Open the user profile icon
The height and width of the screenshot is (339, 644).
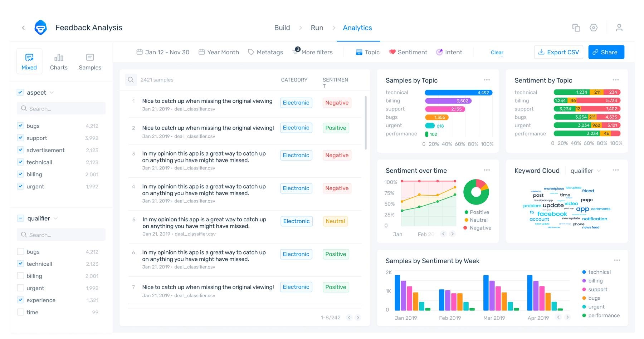click(619, 28)
